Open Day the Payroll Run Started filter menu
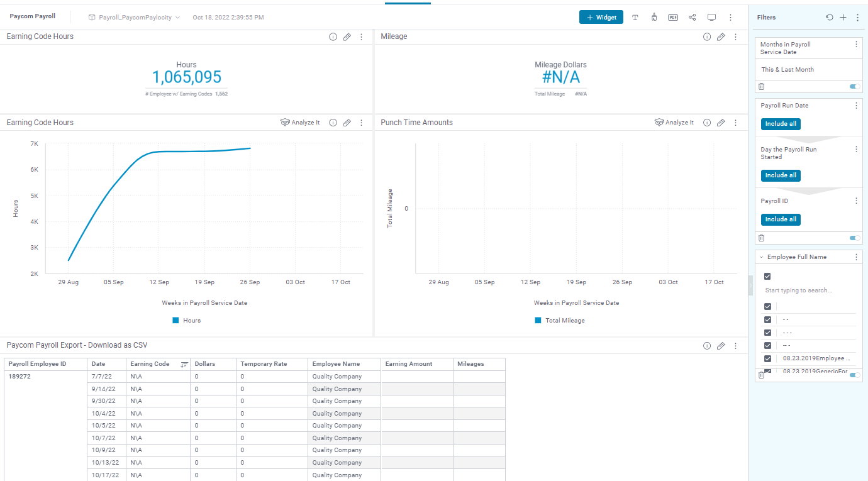Screen dimensions: 868x481 click(856, 150)
